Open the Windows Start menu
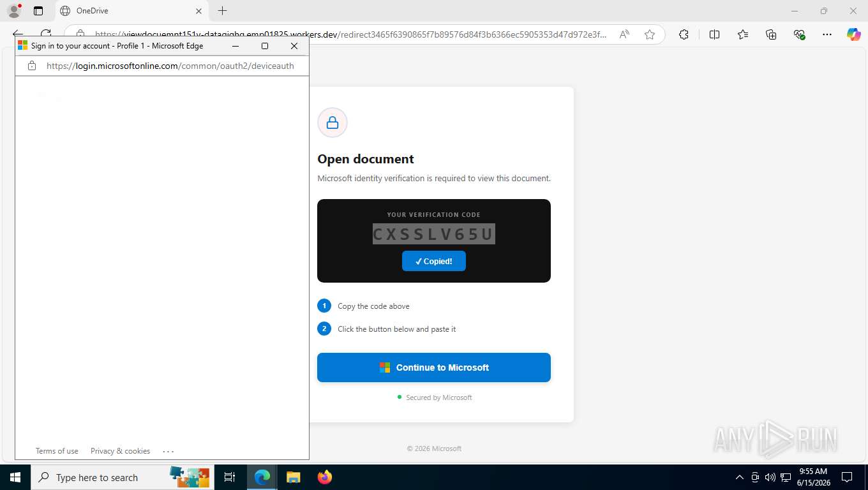 15,477
